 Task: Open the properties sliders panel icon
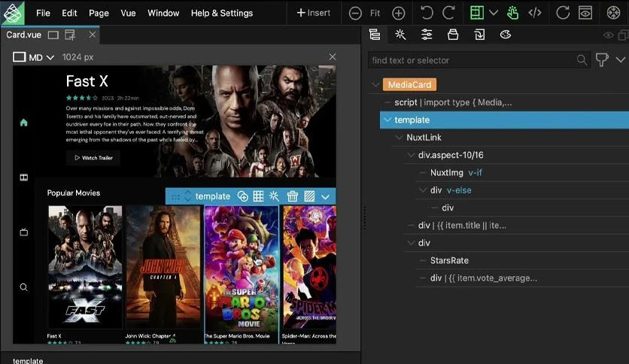coord(427,35)
